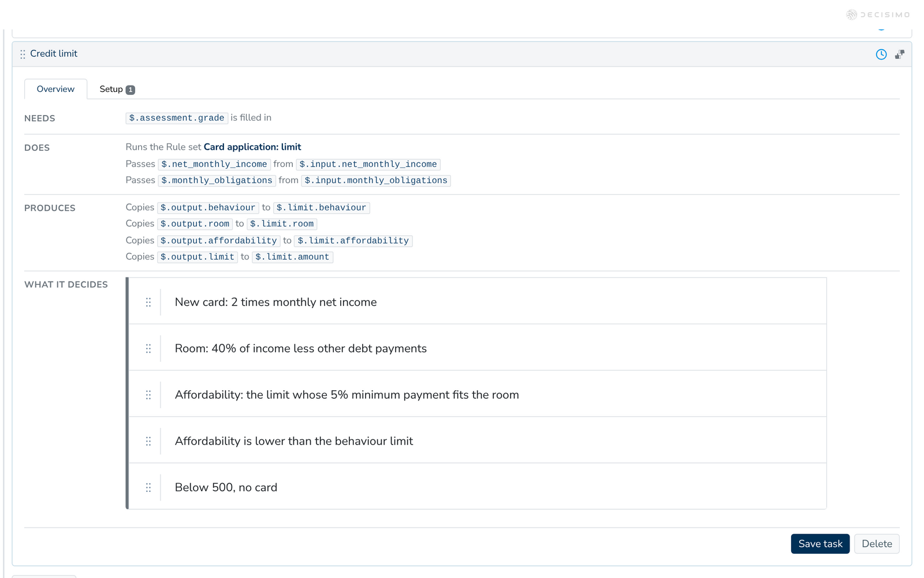Click the $.limit.amount chip
This screenshot has height=578, width=924.
(293, 257)
